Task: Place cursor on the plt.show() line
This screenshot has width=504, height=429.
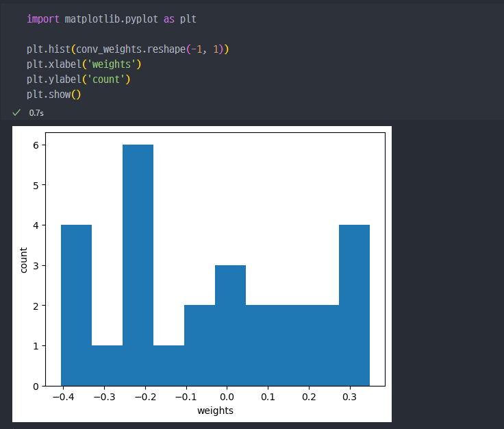Action: [x=53, y=95]
